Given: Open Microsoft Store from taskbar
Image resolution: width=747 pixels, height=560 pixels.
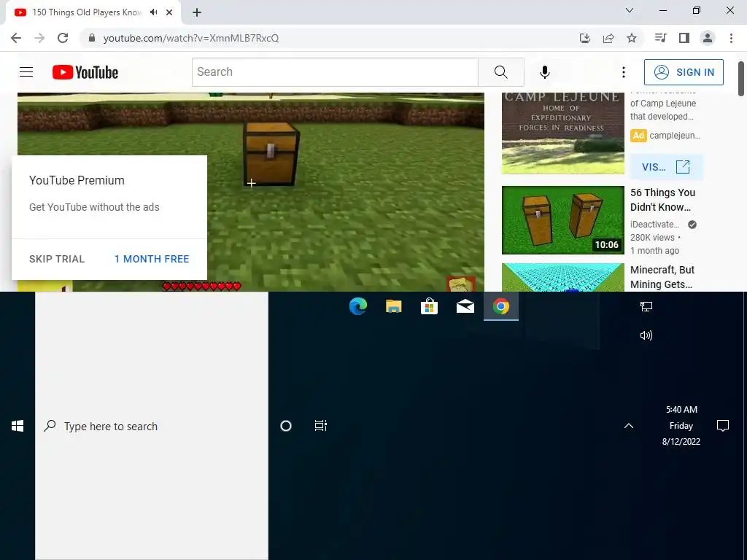Looking at the screenshot, I should [429, 306].
